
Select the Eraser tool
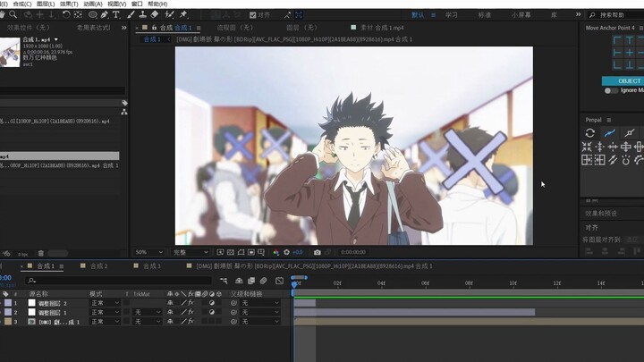155,15
